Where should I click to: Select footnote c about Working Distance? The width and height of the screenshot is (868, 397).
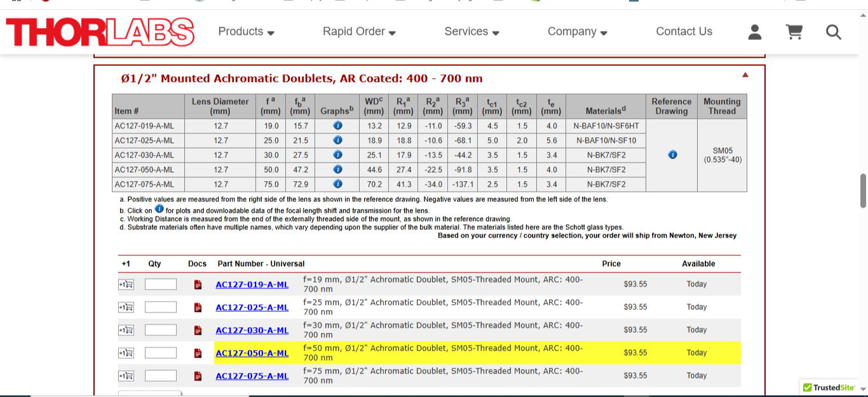(x=315, y=219)
